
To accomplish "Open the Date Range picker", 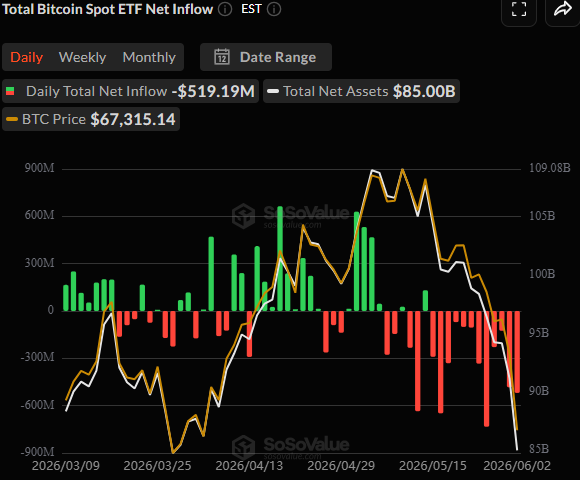I will coord(266,57).
